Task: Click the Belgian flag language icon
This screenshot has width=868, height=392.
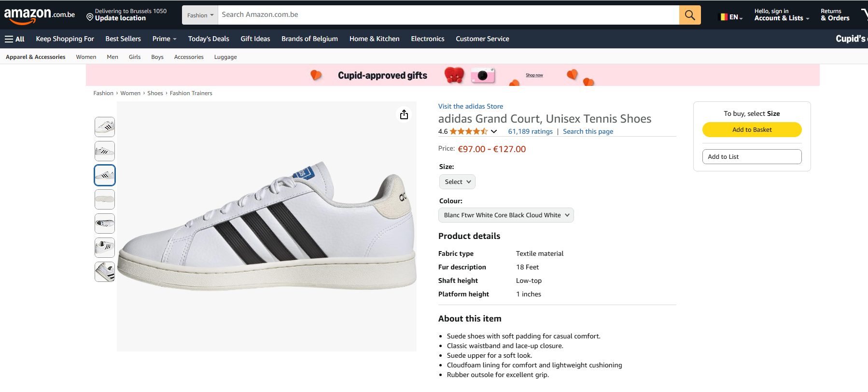Action: click(x=724, y=17)
